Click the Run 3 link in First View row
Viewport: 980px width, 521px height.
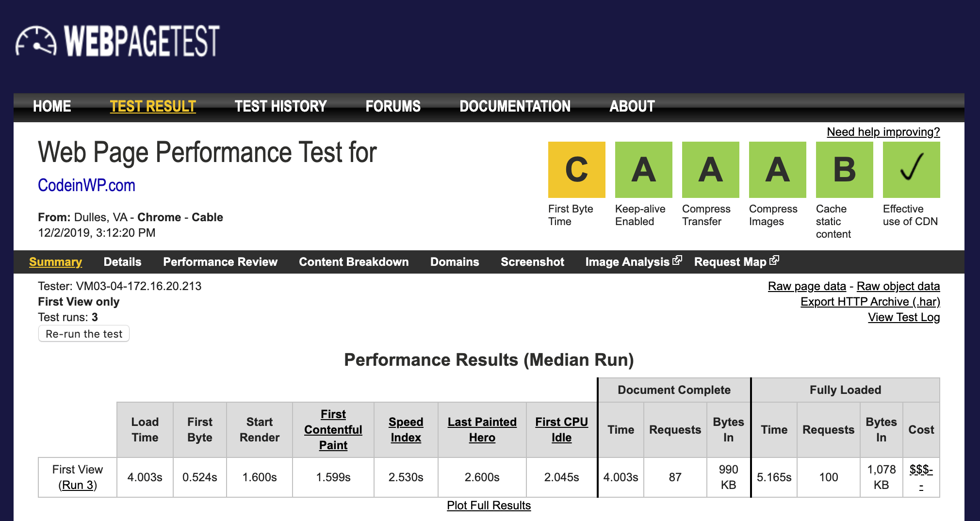[77, 485]
